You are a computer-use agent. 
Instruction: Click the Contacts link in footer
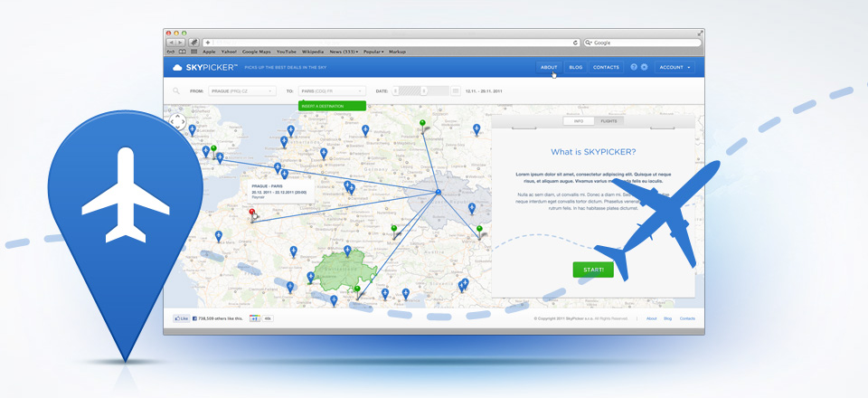pyautogui.click(x=687, y=318)
